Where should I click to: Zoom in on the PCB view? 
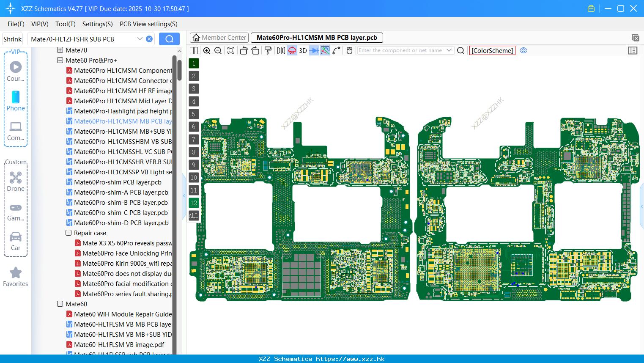click(207, 50)
